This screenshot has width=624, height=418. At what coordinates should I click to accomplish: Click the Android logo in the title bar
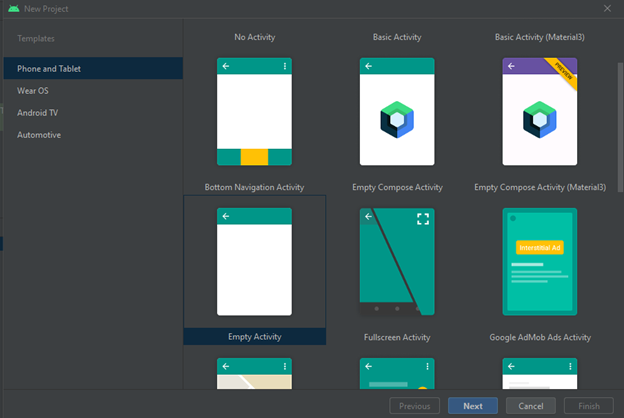(x=14, y=8)
